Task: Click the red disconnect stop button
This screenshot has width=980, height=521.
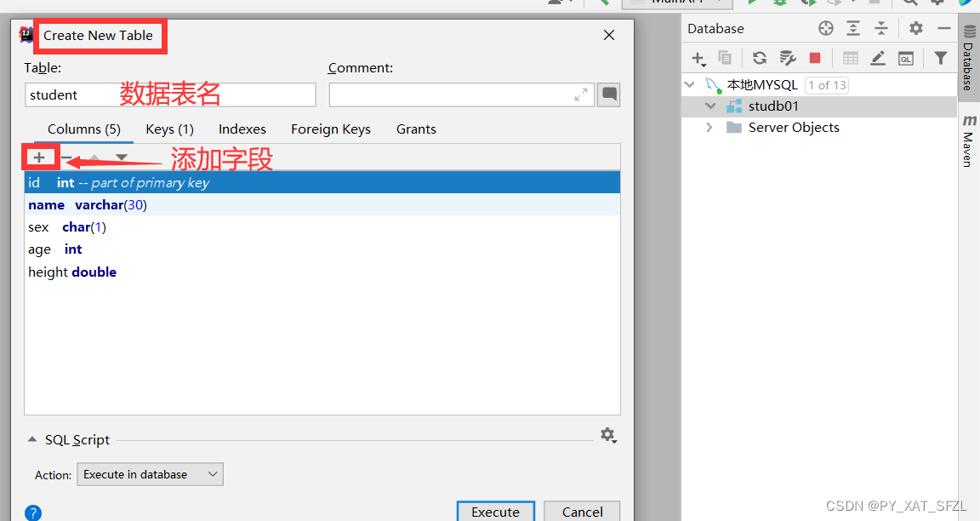Action: (814, 58)
